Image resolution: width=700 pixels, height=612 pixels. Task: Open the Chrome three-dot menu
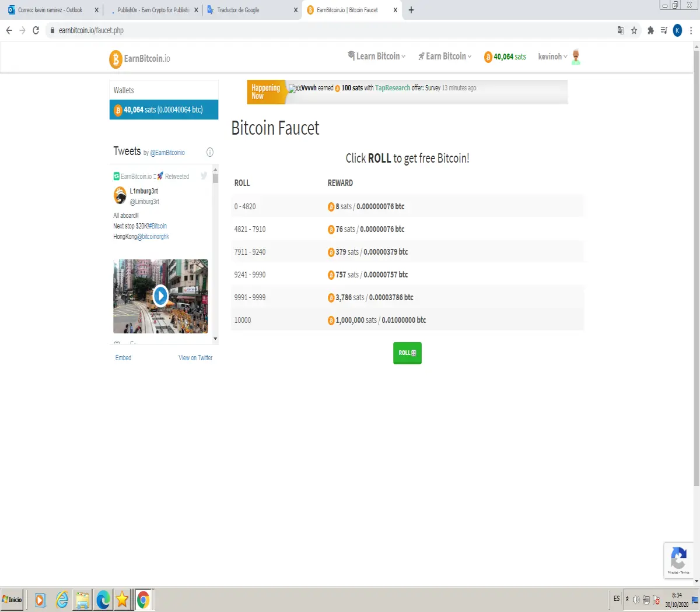click(691, 30)
